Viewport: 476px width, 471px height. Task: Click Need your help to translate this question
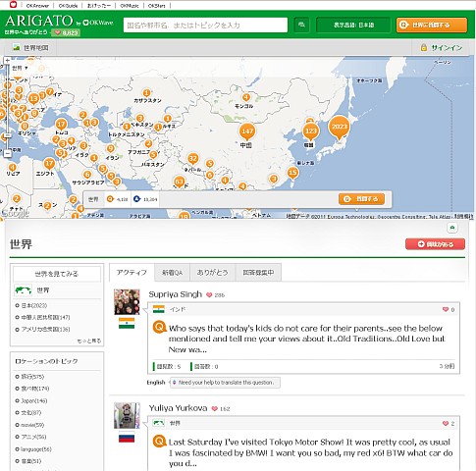[225, 383]
